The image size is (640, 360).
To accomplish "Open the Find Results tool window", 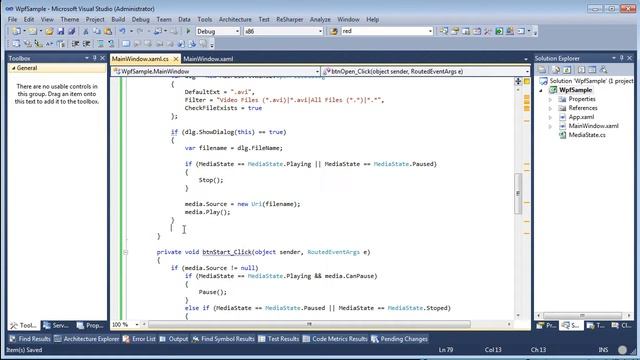I will coord(29,339).
